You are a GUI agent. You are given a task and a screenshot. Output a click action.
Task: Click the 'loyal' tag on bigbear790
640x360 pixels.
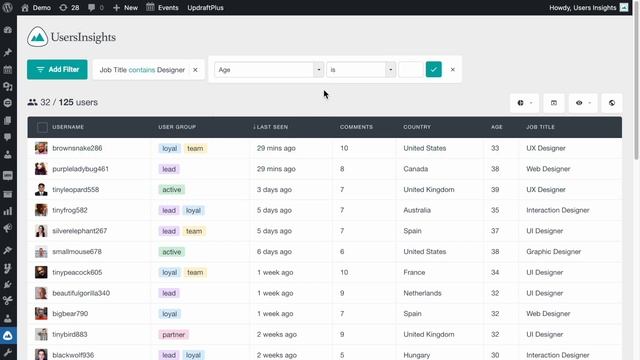[x=169, y=314]
